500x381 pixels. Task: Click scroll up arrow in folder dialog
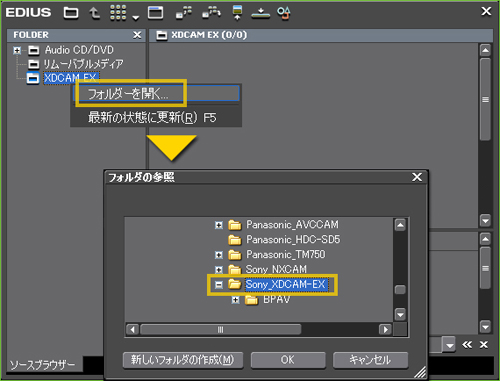(x=400, y=225)
